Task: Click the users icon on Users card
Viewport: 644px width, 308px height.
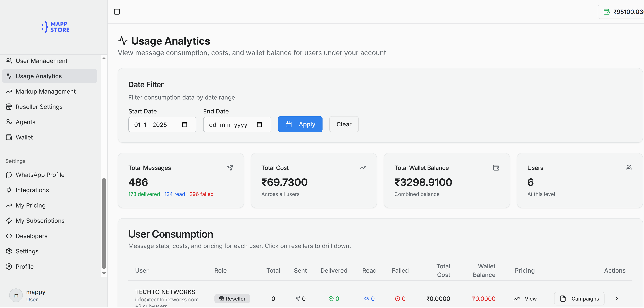Action: pos(629,168)
